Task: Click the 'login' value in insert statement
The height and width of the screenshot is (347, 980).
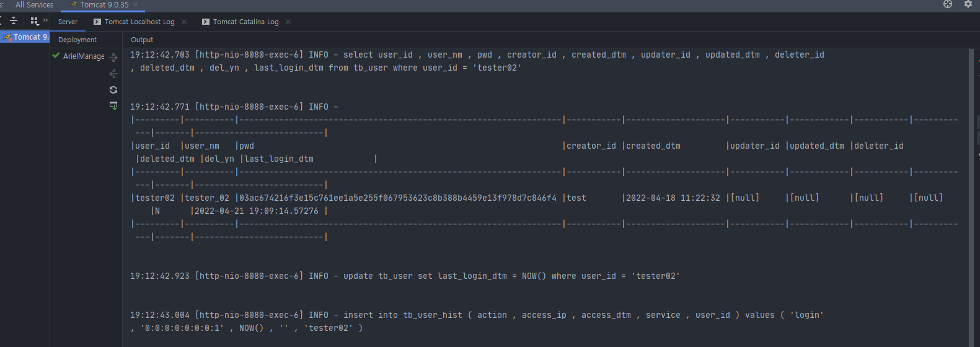Action: point(807,315)
